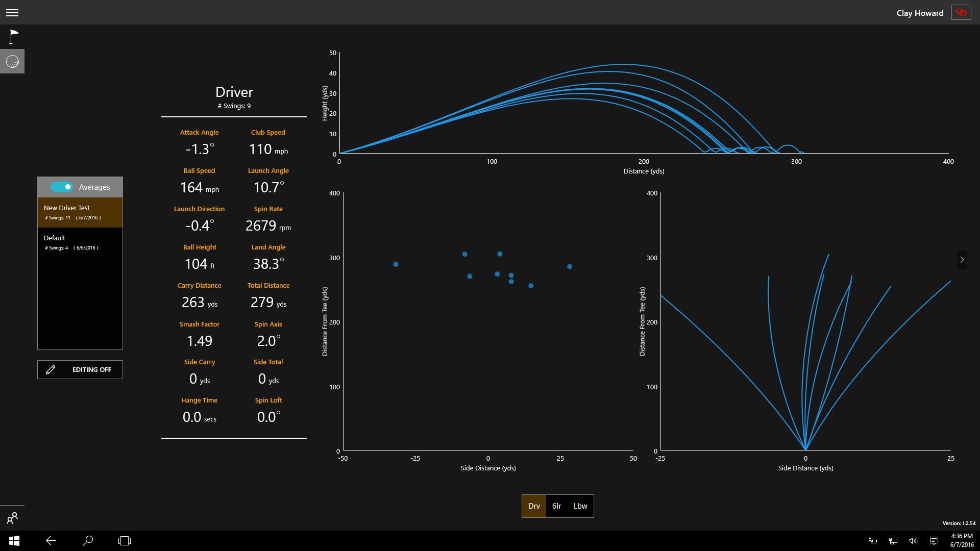Click the red link icon beside Clay Howard
The height and width of the screenshot is (551, 980).
961,13
